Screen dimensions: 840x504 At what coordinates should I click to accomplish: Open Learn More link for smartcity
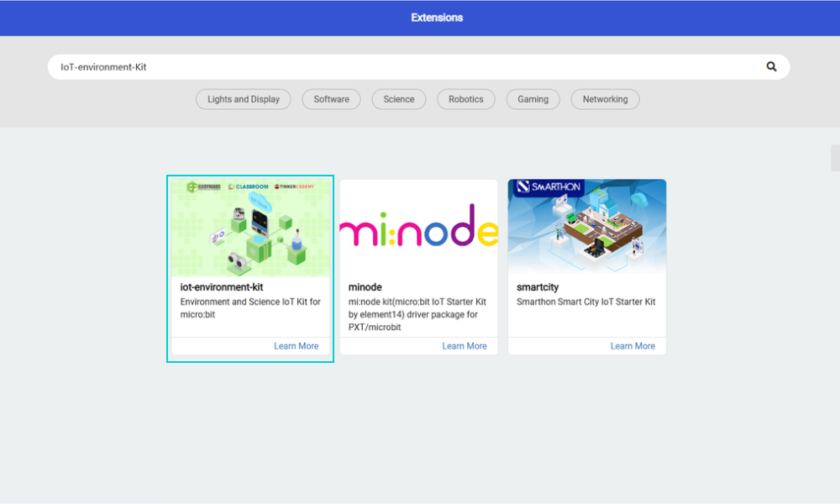(633, 346)
